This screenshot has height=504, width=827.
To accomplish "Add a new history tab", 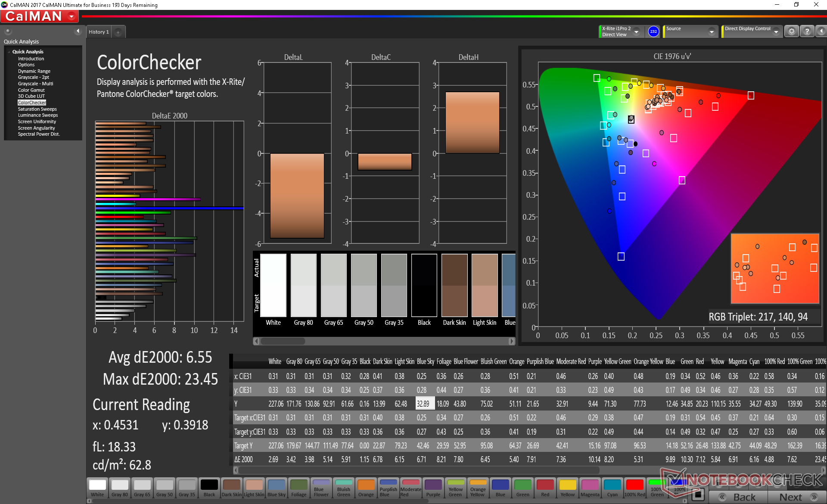I will pos(118,32).
